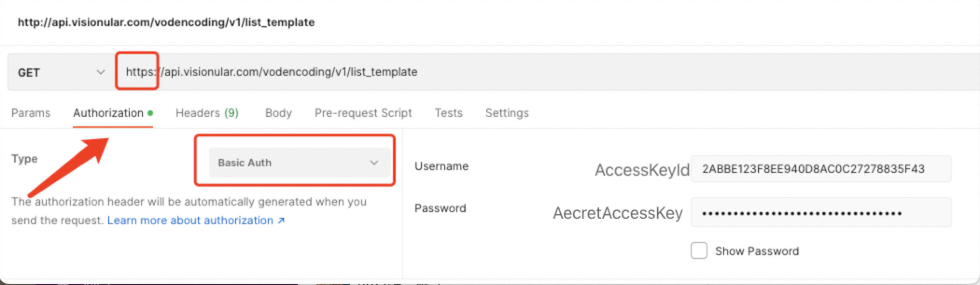Click the Show Password label text
The width and height of the screenshot is (980, 285).
click(756, 251)
